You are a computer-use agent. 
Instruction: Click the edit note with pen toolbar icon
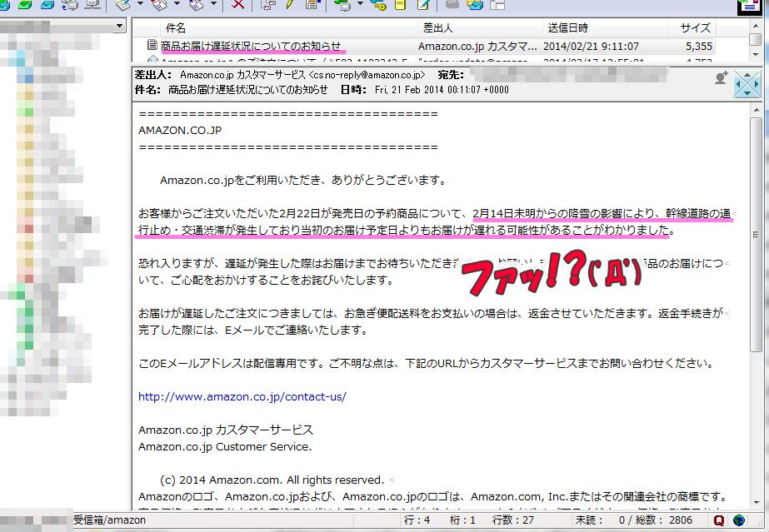[423, 4]
